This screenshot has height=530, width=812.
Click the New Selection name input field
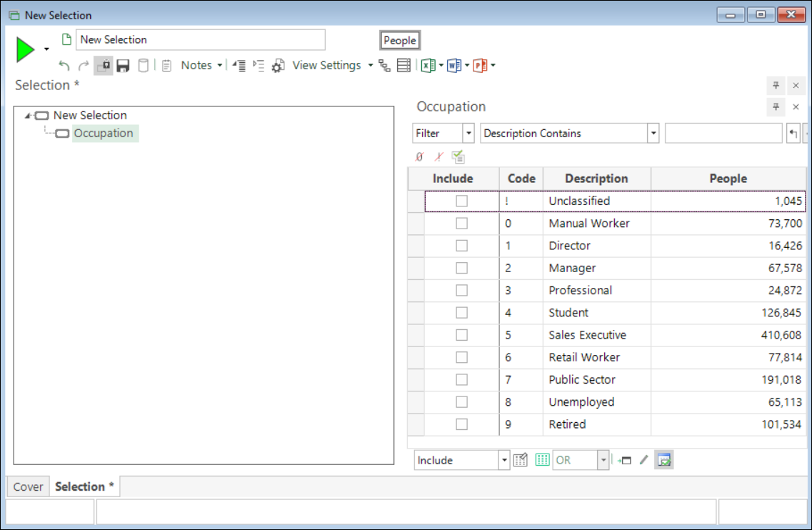pyautogui.click(x=201, y=40)
